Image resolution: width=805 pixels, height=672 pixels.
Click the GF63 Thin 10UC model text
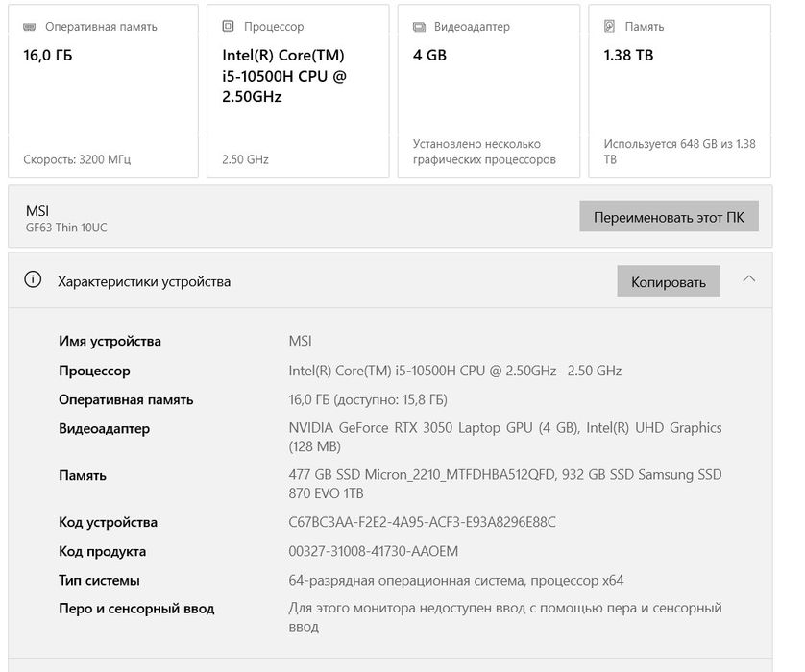[x=66, y=228]
